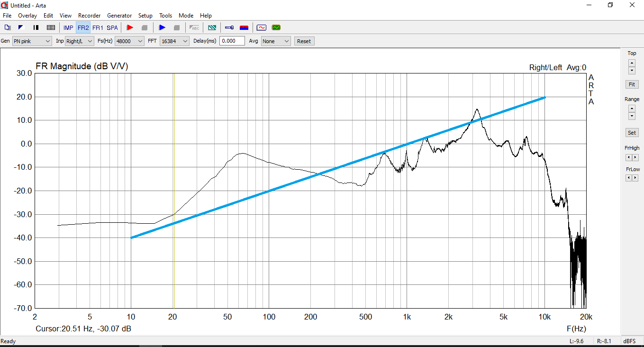Click the red and blue bar icon
This screenshot has width=644, height=347.
244,27
